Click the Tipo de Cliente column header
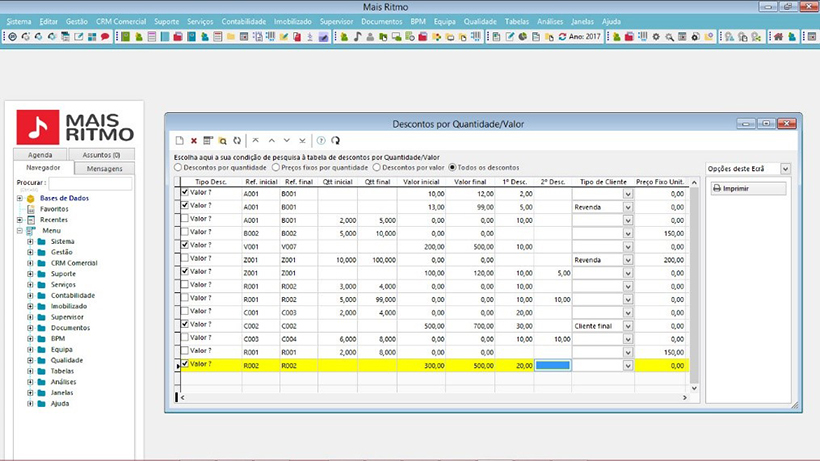The height and width of the screenshot is (461, 820). 603,182
